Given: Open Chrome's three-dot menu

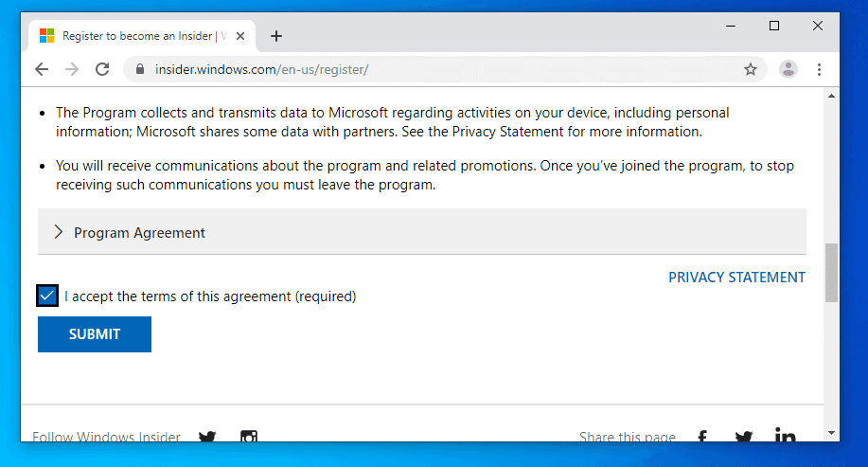Looking at the screenshot, I should 820,69.
